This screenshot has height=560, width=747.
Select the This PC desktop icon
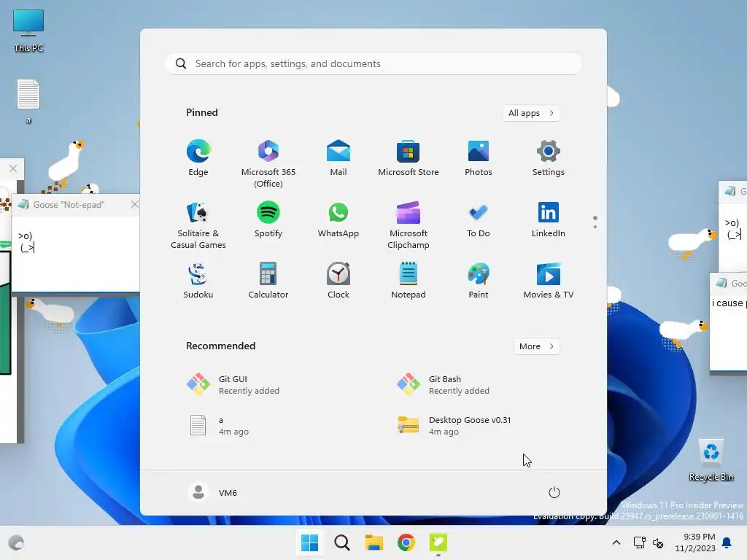tap(28, 31)
